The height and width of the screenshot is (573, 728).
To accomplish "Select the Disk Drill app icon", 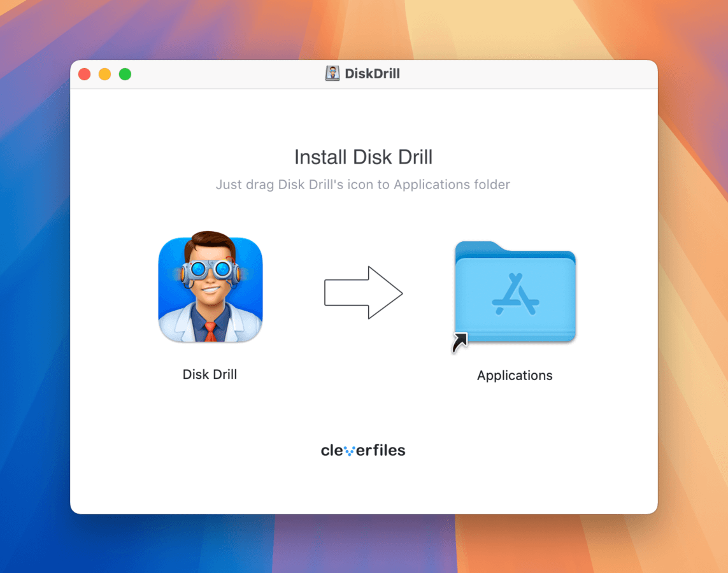I will 210,286.
